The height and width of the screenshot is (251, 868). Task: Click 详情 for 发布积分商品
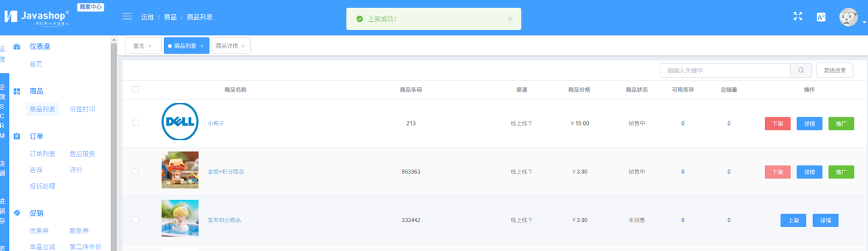tap(826, 220)
